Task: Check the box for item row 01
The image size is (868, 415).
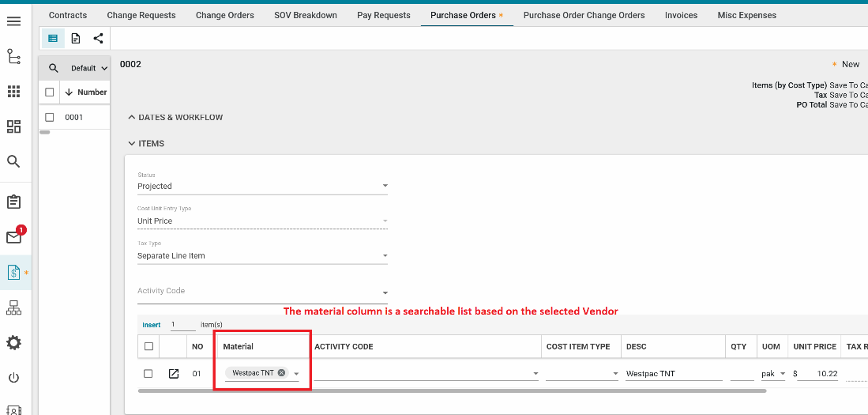Action: pos(148,373)
